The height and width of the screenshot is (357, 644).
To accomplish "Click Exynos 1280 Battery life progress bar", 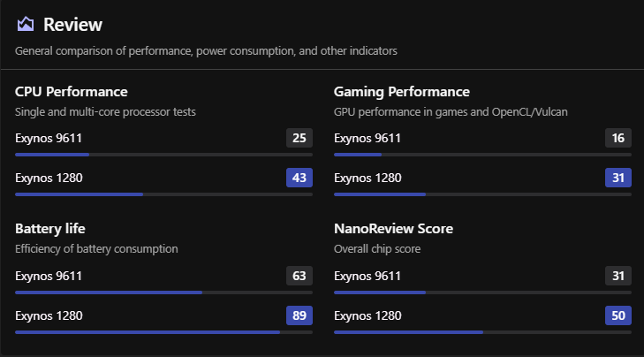I will (163, 332).
